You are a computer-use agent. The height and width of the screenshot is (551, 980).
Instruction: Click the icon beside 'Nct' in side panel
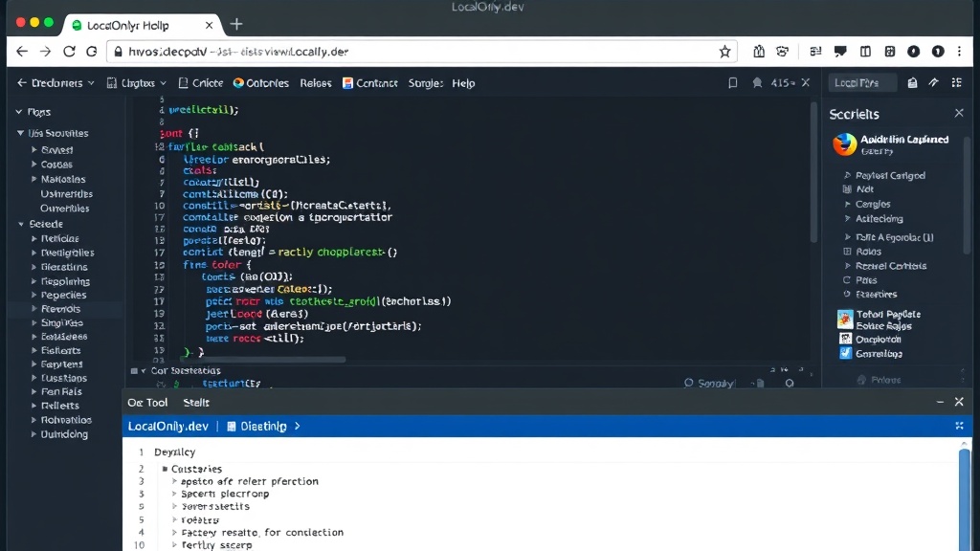[847, 189]
